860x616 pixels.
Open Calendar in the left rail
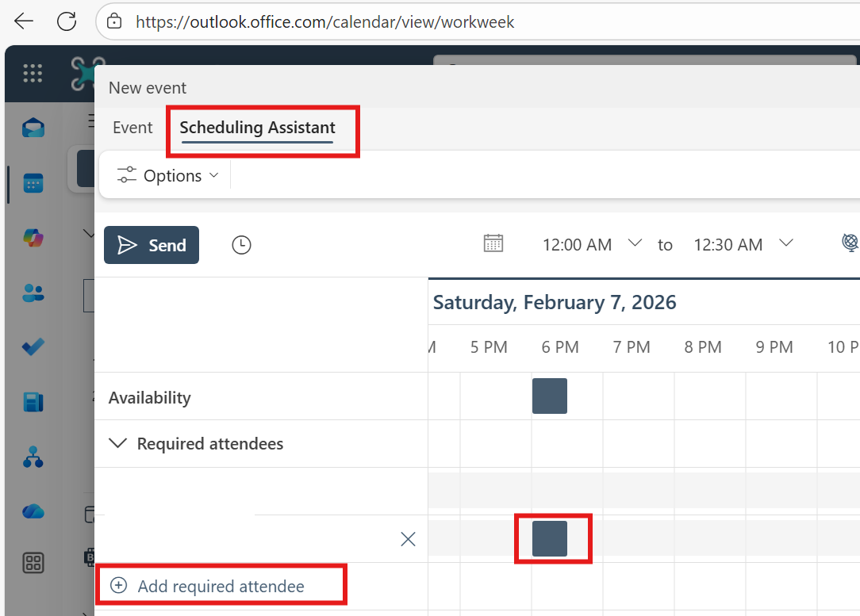coord(33,183)
